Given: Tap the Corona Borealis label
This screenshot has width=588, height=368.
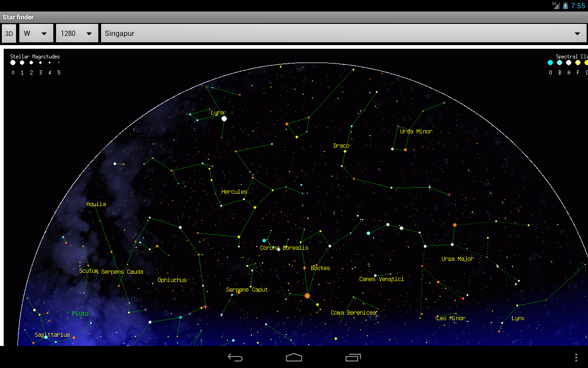Looking at the screenshot, I should point(284,248).
